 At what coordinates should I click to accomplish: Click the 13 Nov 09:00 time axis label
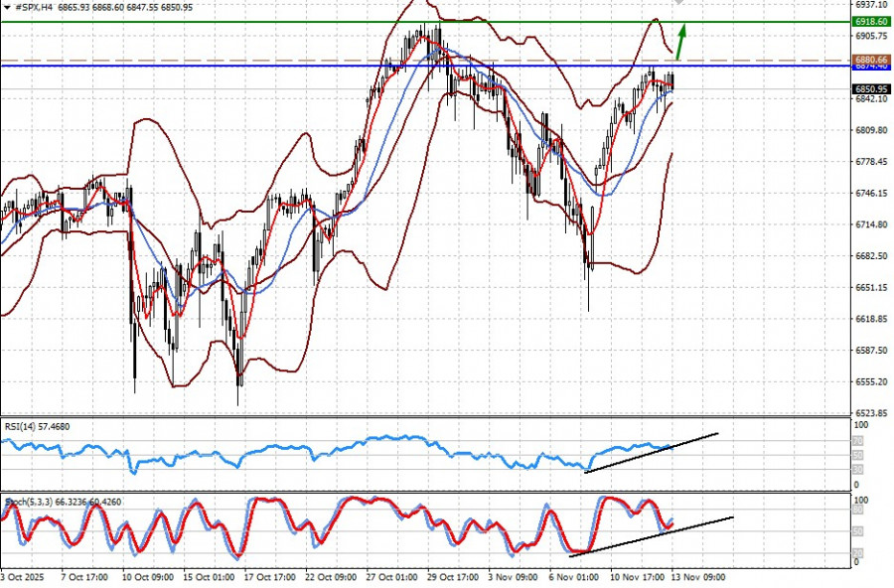[x=698, y=577]
